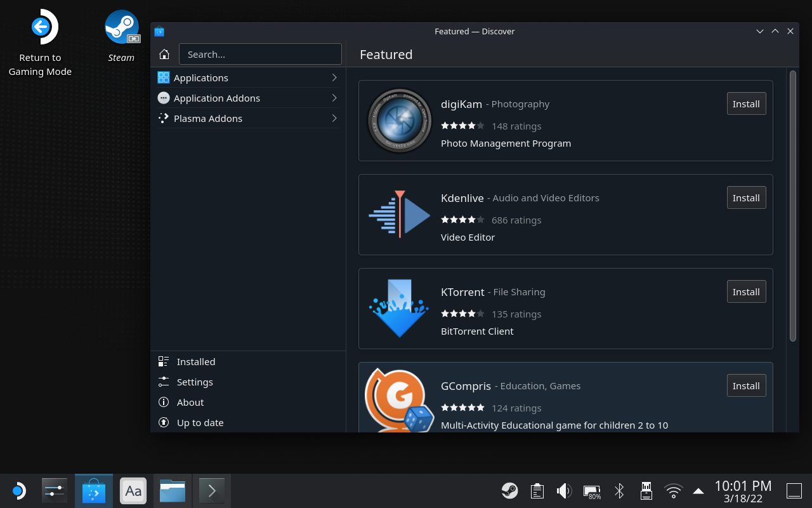
Task: Open the font viewer taskbar icon
Action: tap(133, 491)
